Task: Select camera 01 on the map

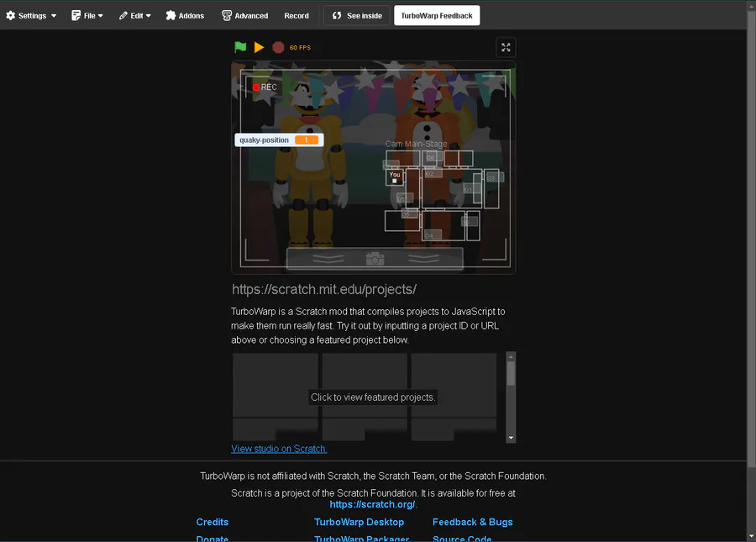Action: click(x=471, y=190)
